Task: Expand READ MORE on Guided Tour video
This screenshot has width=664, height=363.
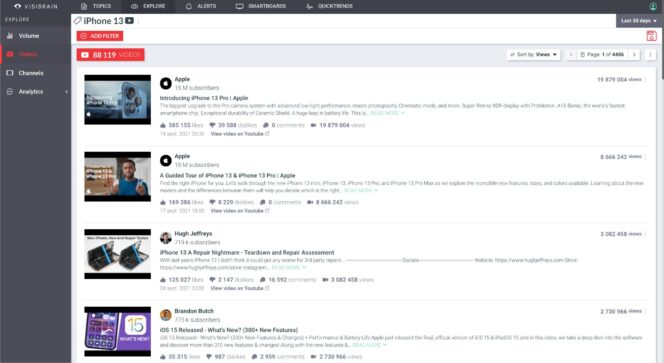Action: pyautogui.click(x=361, y=191)
